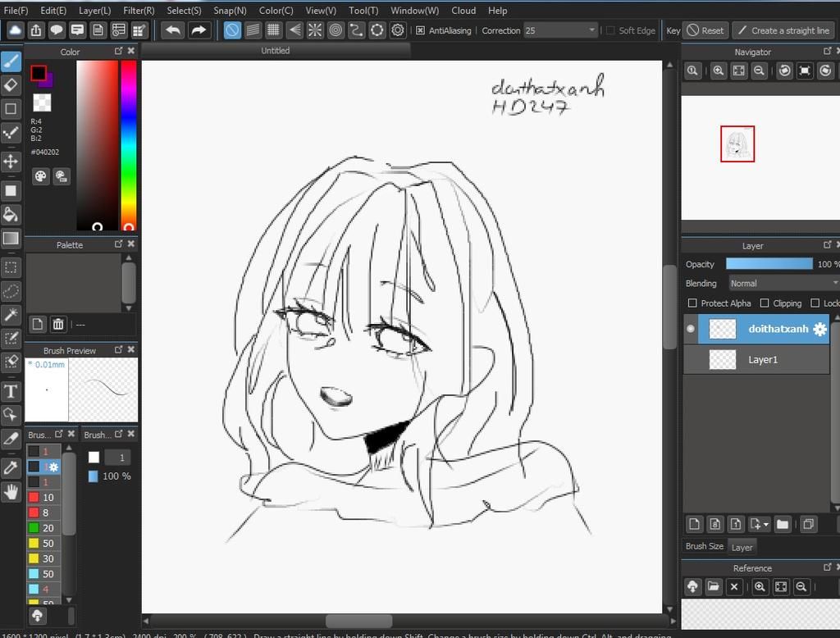Screen dimensions: 840x638
Task: Undock the Layer panel
Action: coord(827,245)
